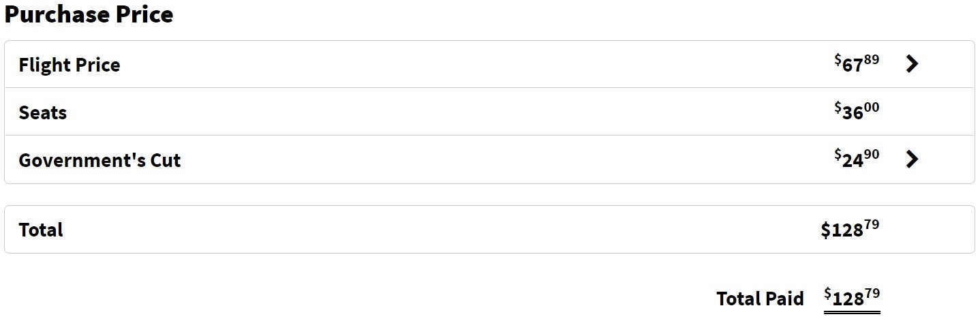Click the dollar sign of Government's Cut amount
This screenshot has height=321, width=980.
[838, 155]
